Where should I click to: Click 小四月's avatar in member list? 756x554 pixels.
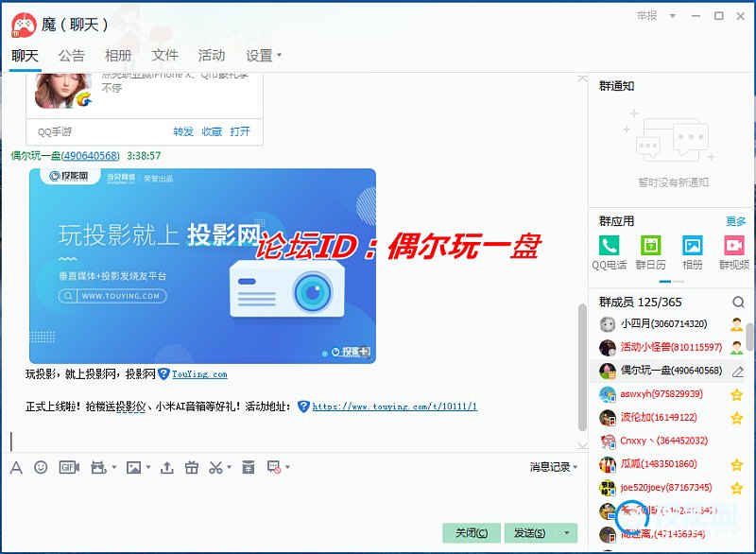click(608, 324)
